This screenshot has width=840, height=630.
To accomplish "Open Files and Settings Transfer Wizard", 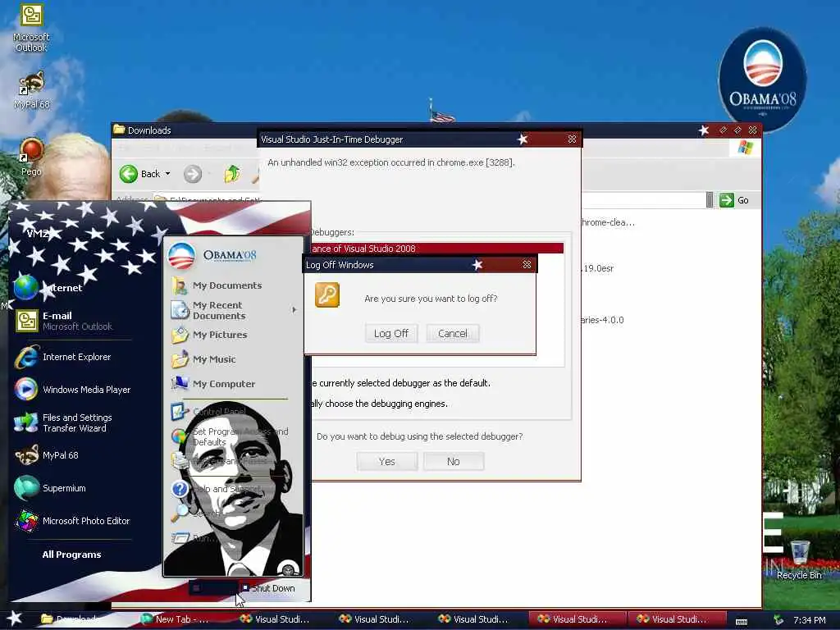I will pyautogui.click(x=63, y=422).
